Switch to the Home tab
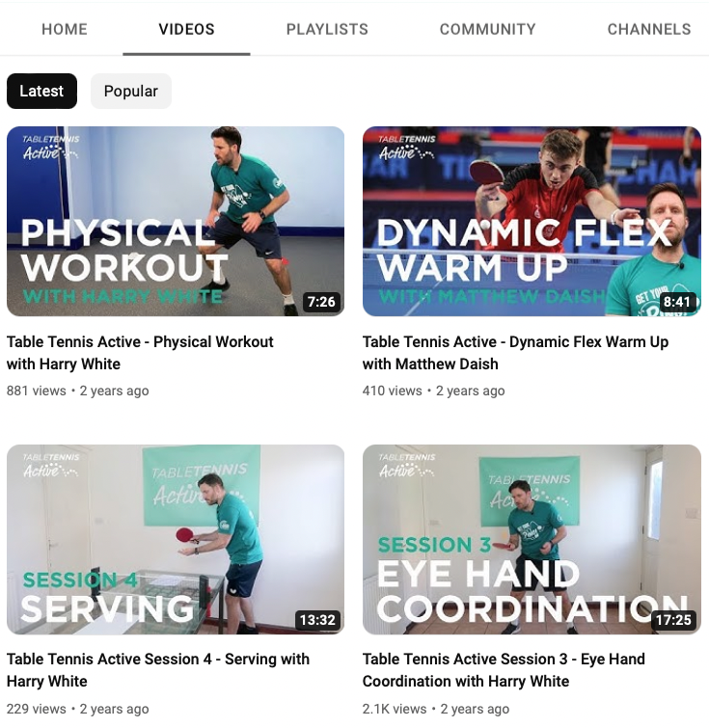This screenshot has height=728, width=709. (64, 29)
